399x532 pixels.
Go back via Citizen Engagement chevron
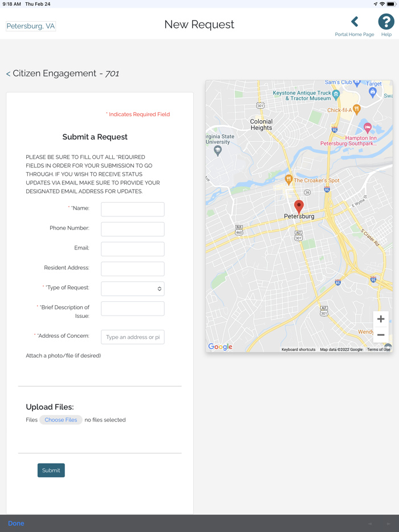8,73
